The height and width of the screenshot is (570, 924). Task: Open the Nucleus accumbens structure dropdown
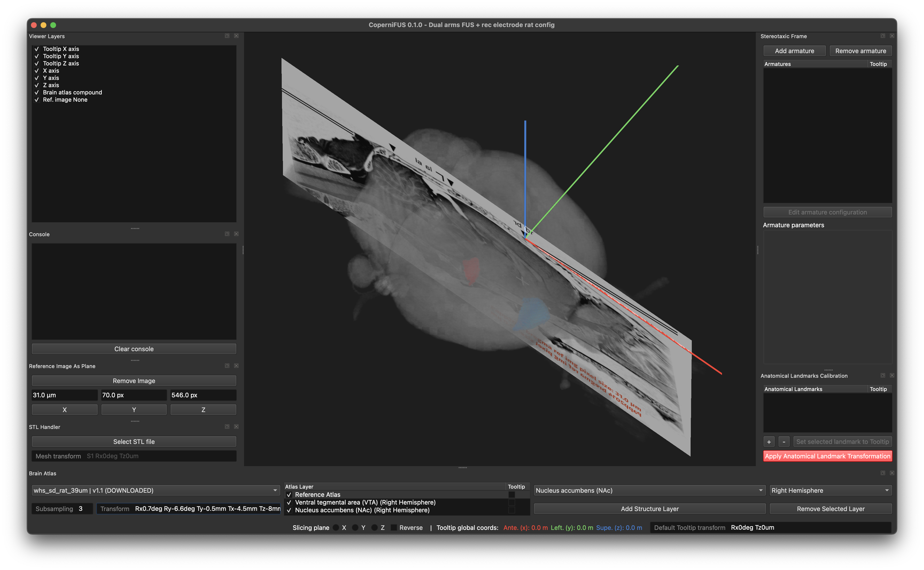pyautogui.click(x=650, y=490)
